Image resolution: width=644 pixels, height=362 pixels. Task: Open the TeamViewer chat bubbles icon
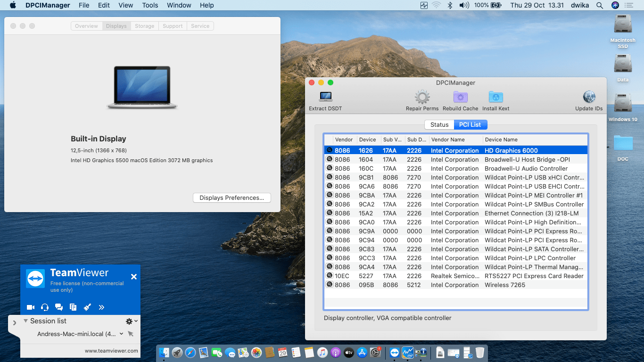(59, 307)
